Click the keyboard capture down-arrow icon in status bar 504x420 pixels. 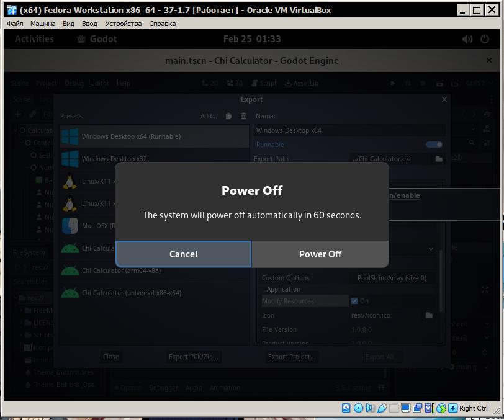(452, 408)
